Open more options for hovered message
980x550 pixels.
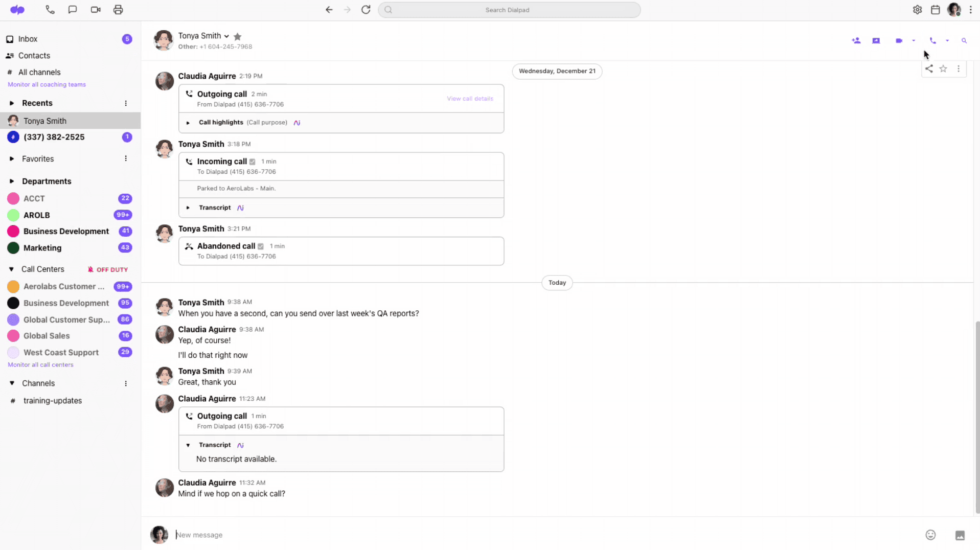tap(959, 68)
